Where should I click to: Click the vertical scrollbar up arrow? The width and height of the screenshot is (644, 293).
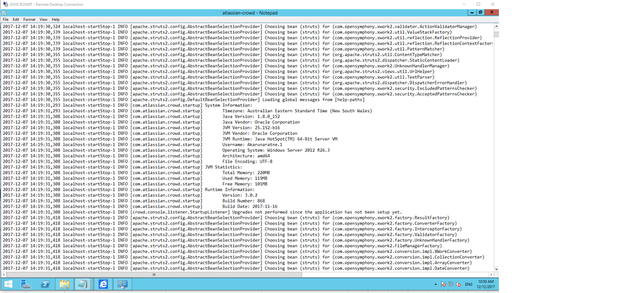click(x=496, y=26)
